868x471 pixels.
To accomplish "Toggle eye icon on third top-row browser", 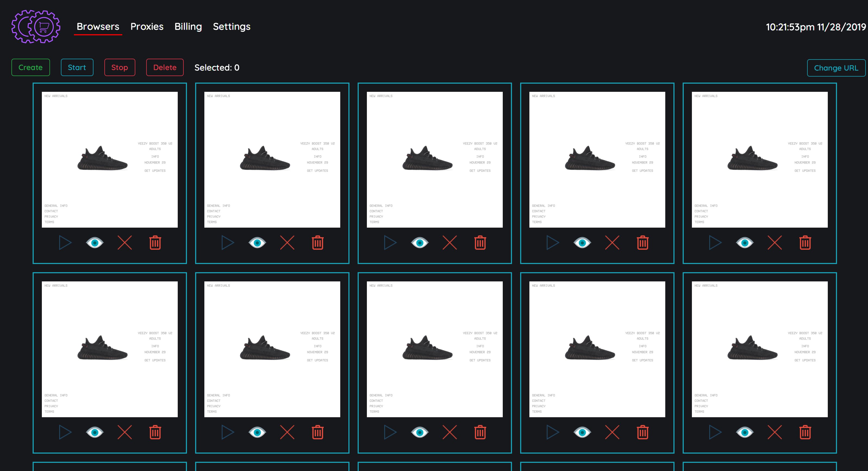I will click(x=420, y=243).
